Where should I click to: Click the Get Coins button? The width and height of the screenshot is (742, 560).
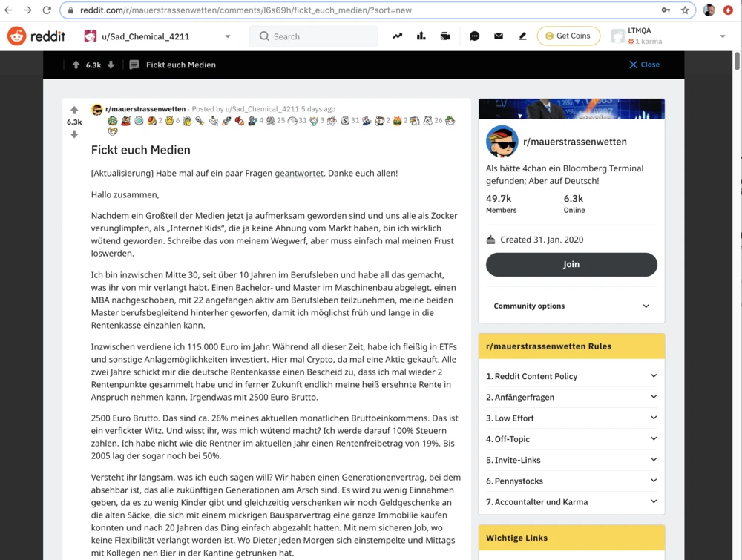point(568,36)
